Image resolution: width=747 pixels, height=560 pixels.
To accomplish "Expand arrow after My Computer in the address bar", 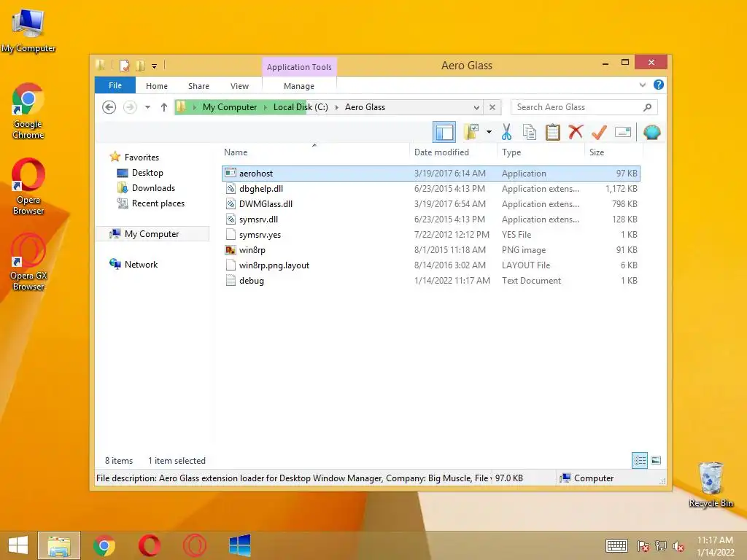I will click(x=266, y=107).
